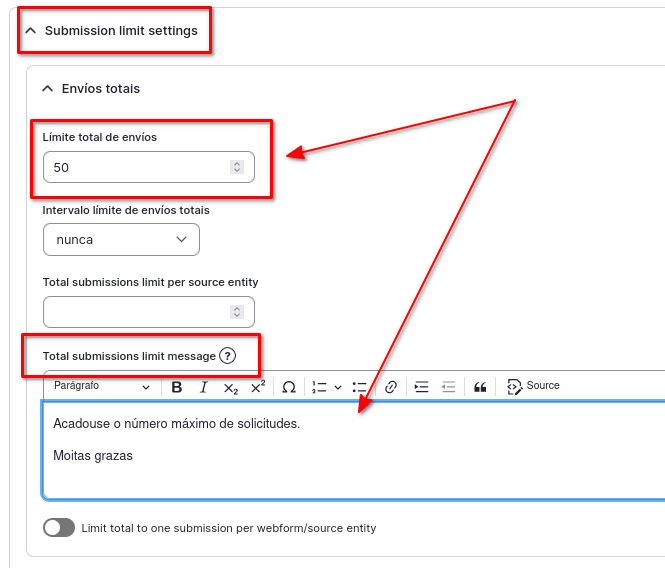Apply bold formatting in editor toolbar
The image size is (665, 568).
(x=177, y=387)
